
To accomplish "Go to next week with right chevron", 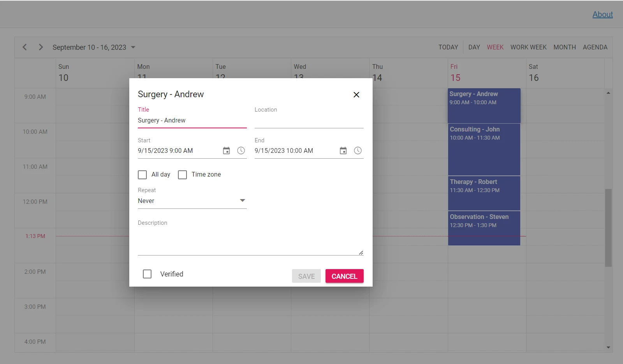I will coord(41,47).
